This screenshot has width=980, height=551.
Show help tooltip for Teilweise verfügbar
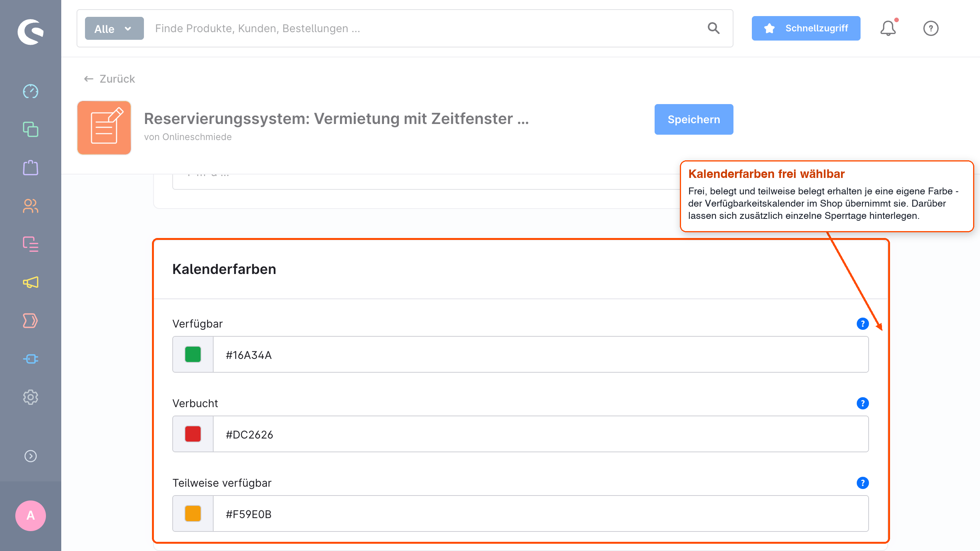(x=862, y=483)
